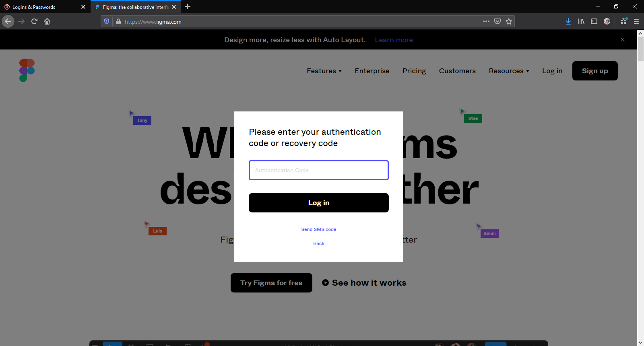Click Log in in the navigation bar
644x346 pixels.
pyautogui.click(x=552, y=71)
